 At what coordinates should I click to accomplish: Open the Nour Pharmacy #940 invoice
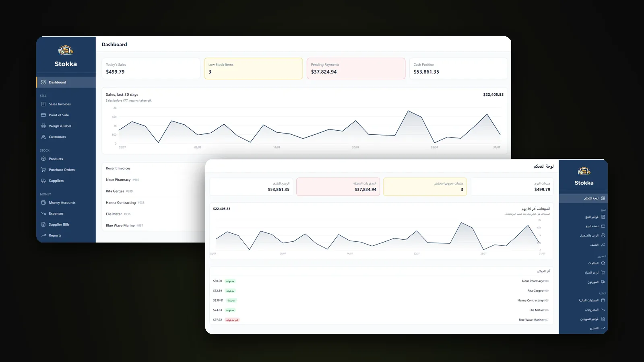click(x=122, y=180)
